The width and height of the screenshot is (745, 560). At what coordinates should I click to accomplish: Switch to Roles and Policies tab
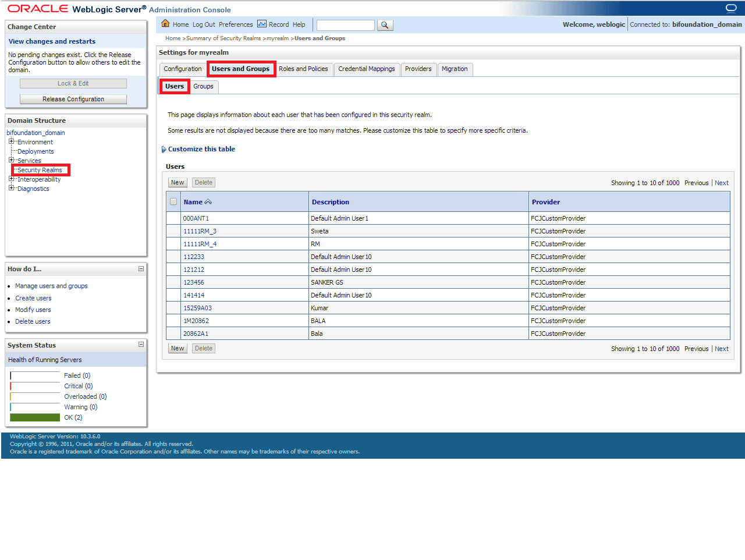(x=303, y=69)
